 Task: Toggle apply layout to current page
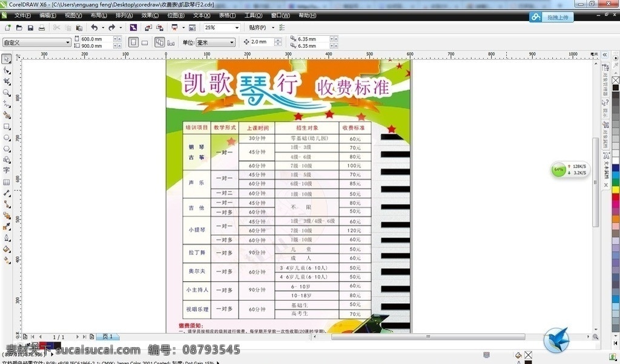[x=171, y=42]
